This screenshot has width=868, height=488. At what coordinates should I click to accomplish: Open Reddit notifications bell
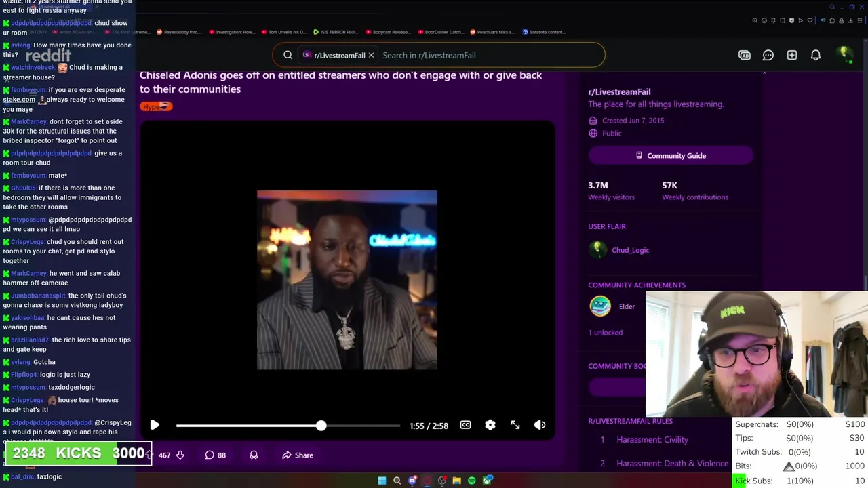click(x=816, y=55)
